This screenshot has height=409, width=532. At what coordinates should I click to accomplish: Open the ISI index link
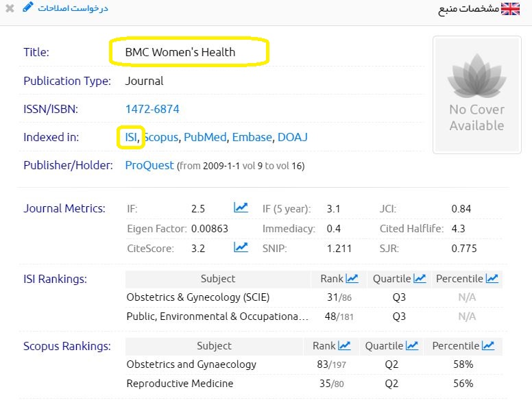pos(131,137)
